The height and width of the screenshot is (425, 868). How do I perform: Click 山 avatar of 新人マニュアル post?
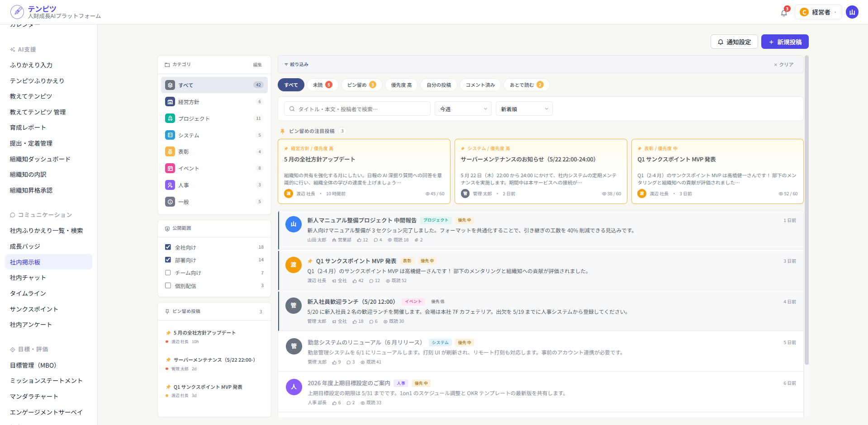tap(294, 224)
